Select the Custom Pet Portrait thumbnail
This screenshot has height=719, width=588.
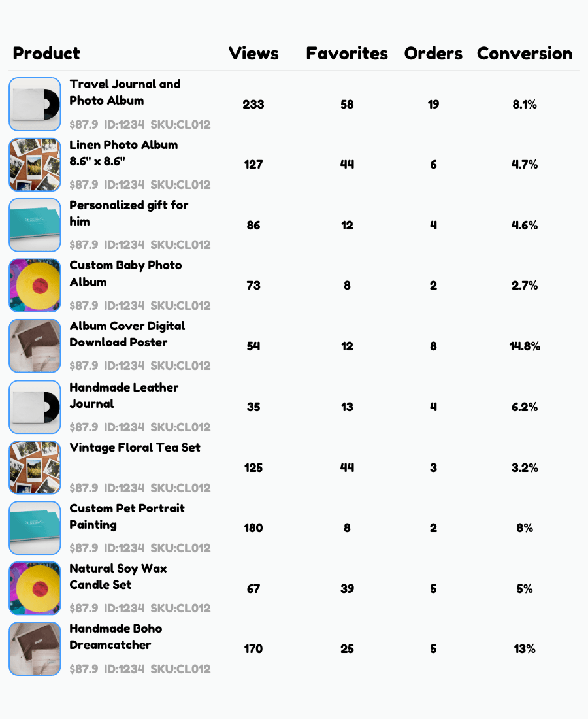(x=34, y=527)
